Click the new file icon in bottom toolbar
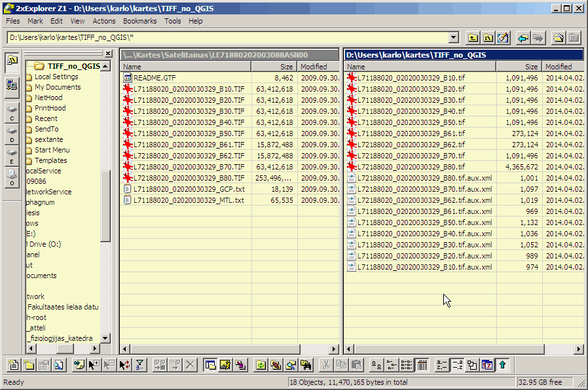 tap(14, 365)
